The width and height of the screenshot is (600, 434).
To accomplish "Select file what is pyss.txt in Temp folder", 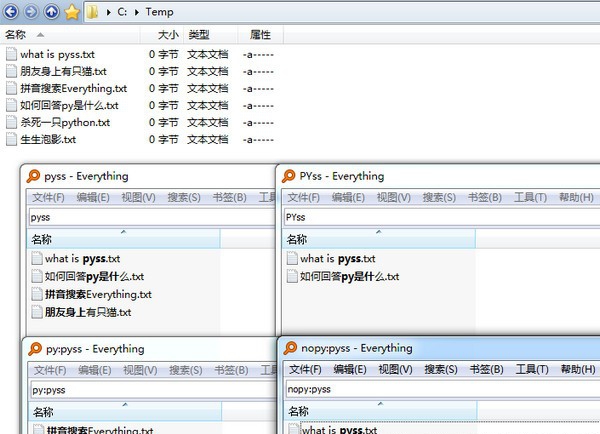I will (57, 54).
